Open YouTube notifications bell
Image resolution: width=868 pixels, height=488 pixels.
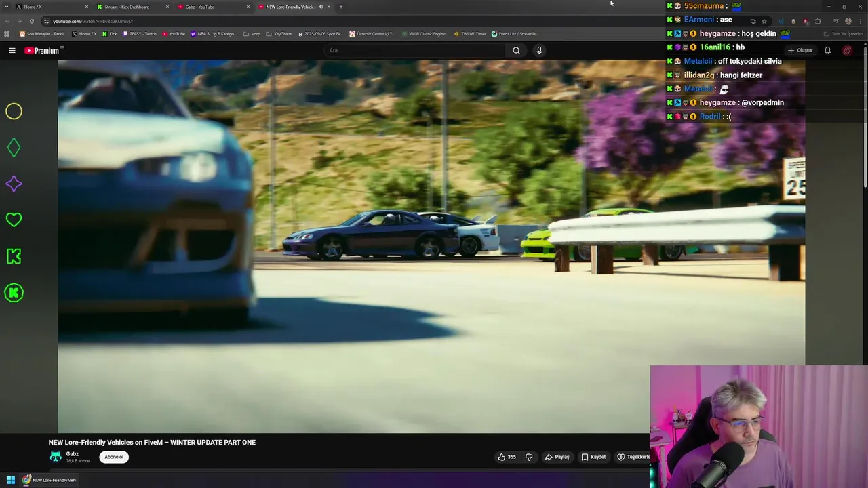[x=827, y=50]
